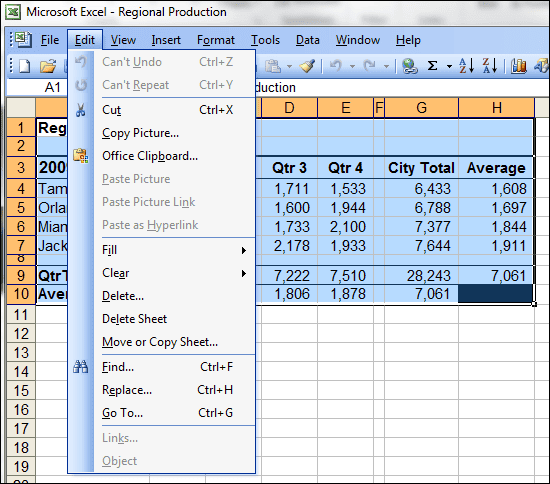Select narrow column F header
This screenshot has width=550, height=484.
point(379,108)
